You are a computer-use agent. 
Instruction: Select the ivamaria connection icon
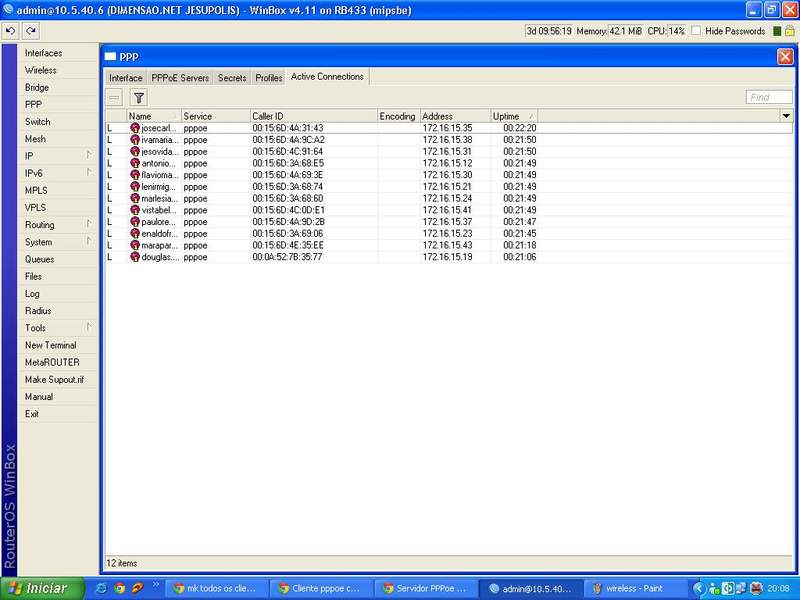click(x=135, y=140)
